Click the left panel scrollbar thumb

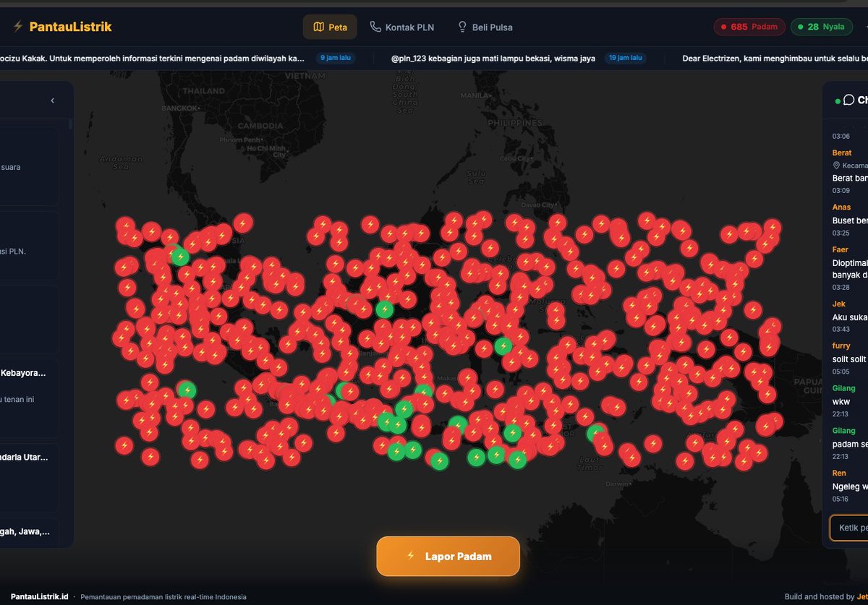coord(70,124)
